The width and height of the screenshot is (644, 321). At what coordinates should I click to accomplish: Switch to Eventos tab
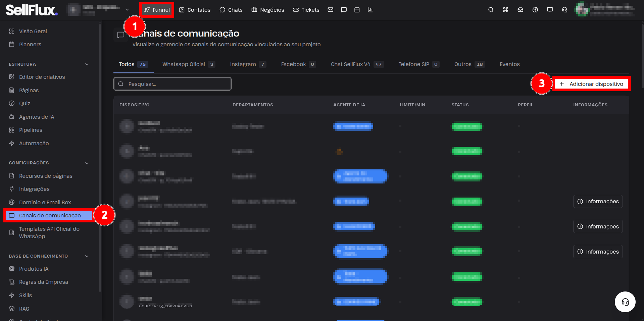(x=509, y=64)
